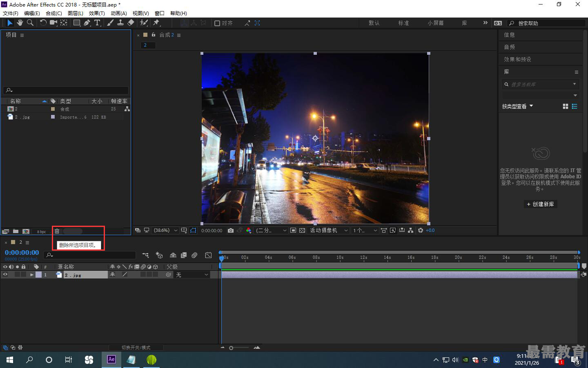This screenshot has width=588, height=368.
Task: Select the Hand tool
Action: [20, 23]
